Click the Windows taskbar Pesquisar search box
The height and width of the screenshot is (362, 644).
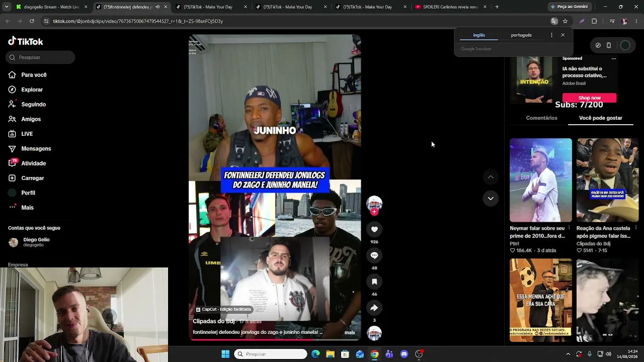[x=270, y=354]
